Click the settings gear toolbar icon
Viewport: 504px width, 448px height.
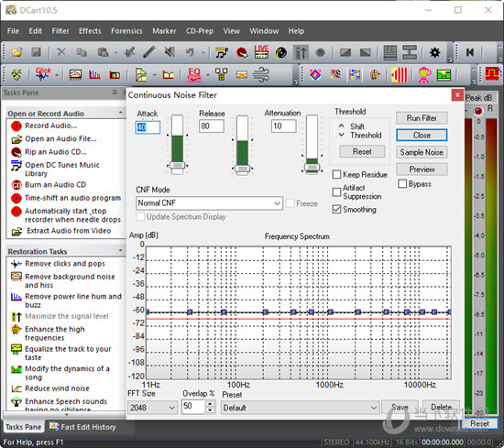click(x=435, y=52)
